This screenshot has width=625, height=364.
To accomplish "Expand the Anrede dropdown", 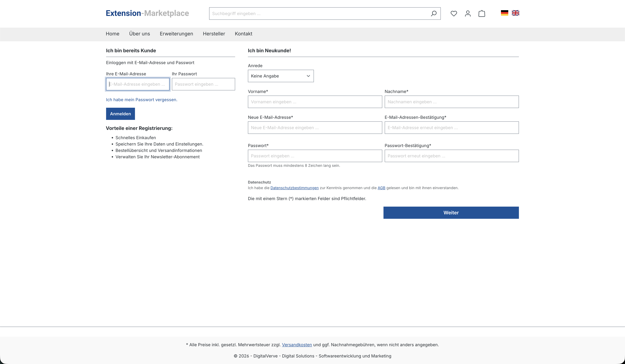I will point(281,76).
